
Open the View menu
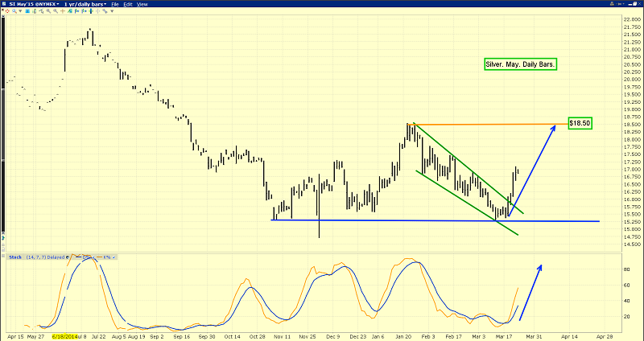(x=142, y=4)
